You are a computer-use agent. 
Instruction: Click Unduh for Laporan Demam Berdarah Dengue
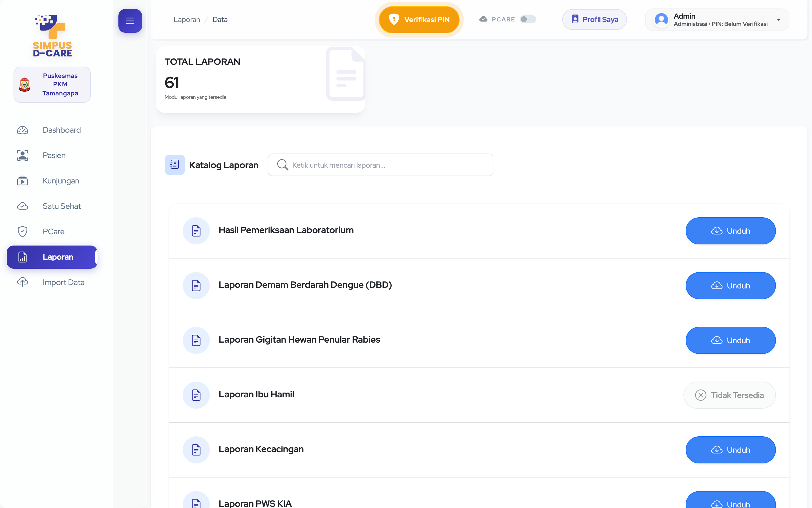tap(731, 286)
